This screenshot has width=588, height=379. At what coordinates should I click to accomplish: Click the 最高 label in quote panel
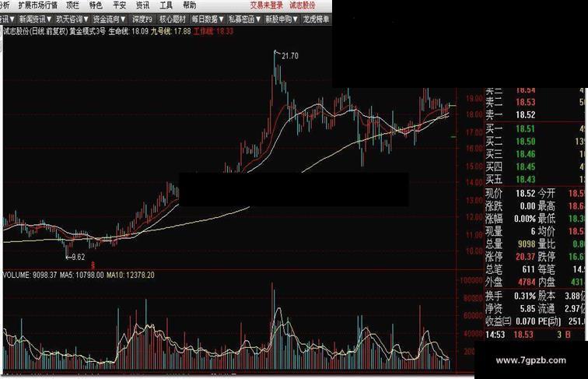(x=546, y=206)
